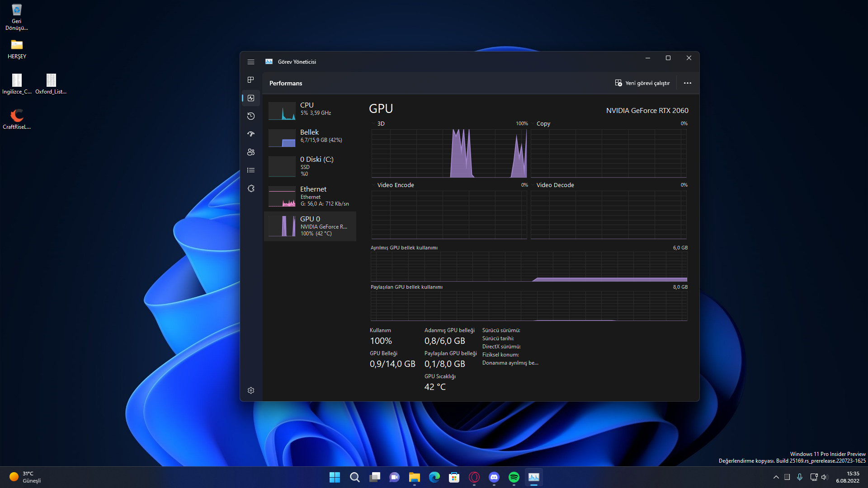Open Task Manager settings gear icon
The height and width of the screenshot is (488, 868).
251,390
